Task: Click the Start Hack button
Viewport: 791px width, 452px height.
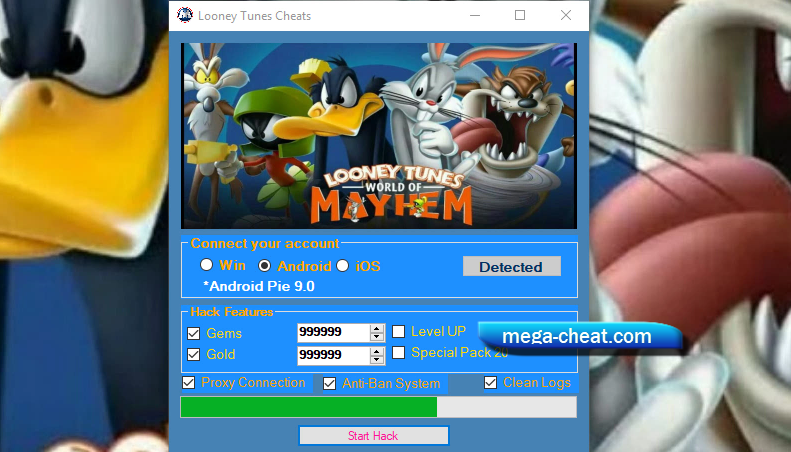Action: (x=373, y=436)
